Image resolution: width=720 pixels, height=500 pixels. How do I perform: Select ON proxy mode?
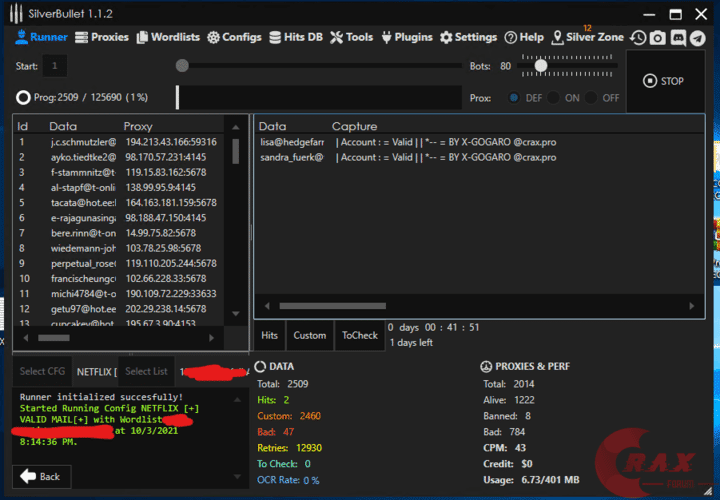click(553, 98)
